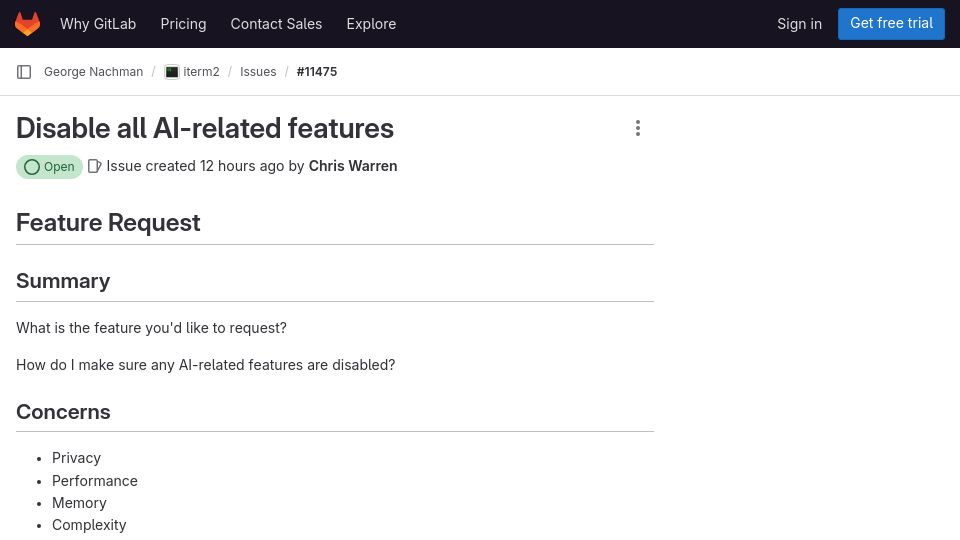
Task: Open the Explore menu item
Action: [371, 24]
